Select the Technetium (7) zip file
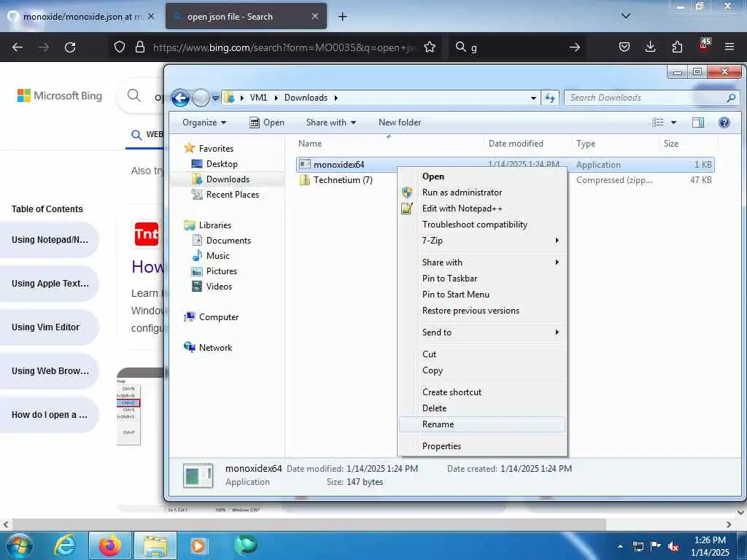The height and width of the screenshot is (560, 747). click(343, 180)
